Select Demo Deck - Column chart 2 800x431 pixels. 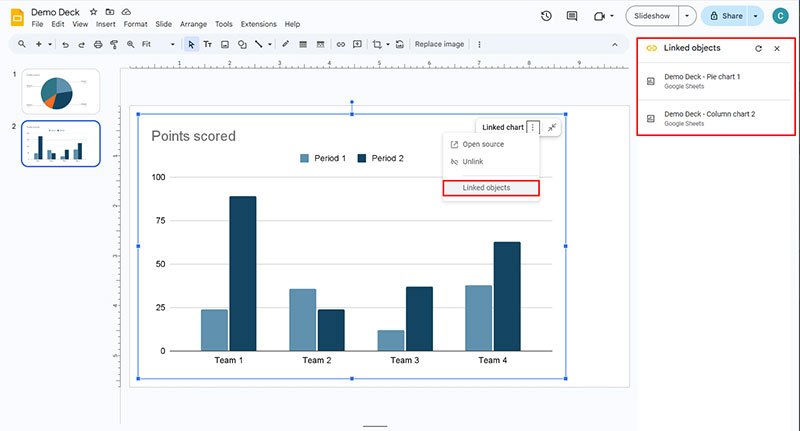coord(709,117)
